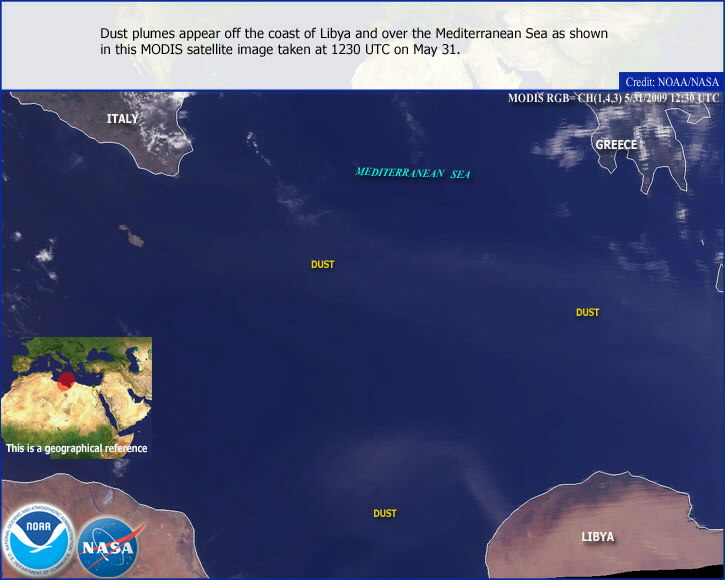Click the dust plumes caption text
The image size is (725, 580).
coord(353,41)
